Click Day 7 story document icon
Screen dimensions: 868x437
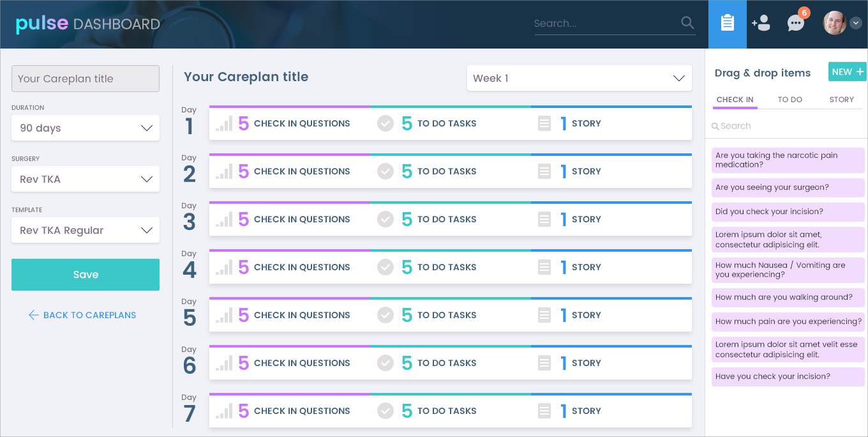click(x=544, y=411)
